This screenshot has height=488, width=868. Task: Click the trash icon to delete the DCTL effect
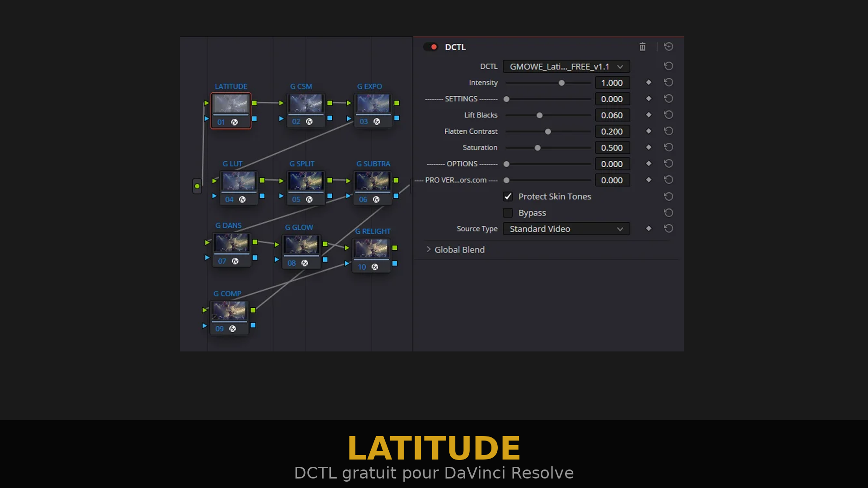642,47
